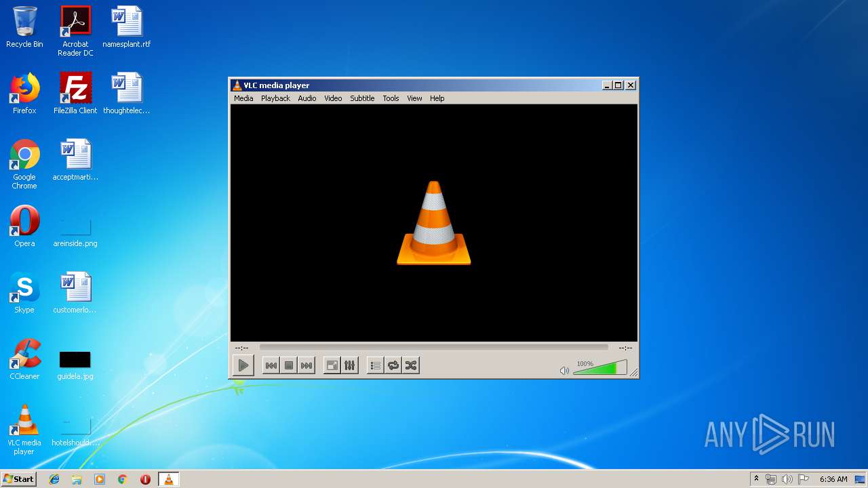Screen dimensions: 868x488
Task: Open Windows Media Player taskbar icon
Action: [x=100, y=479]
